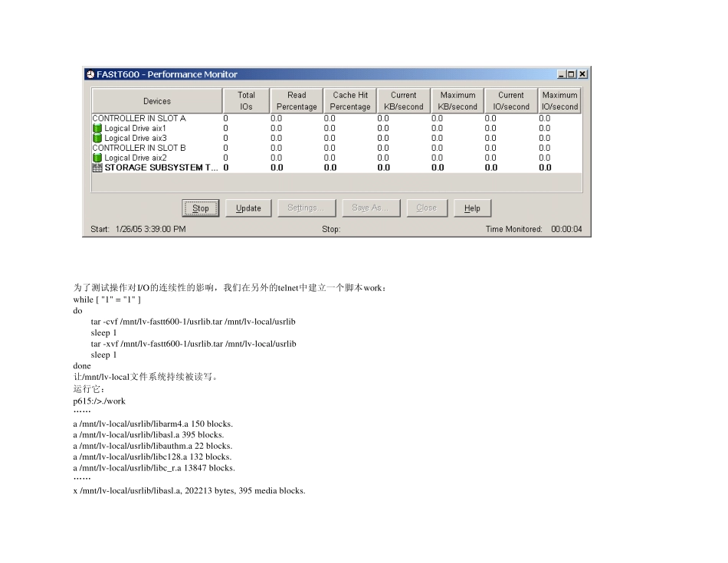Click the Total IOs column header

pos(246,100)
